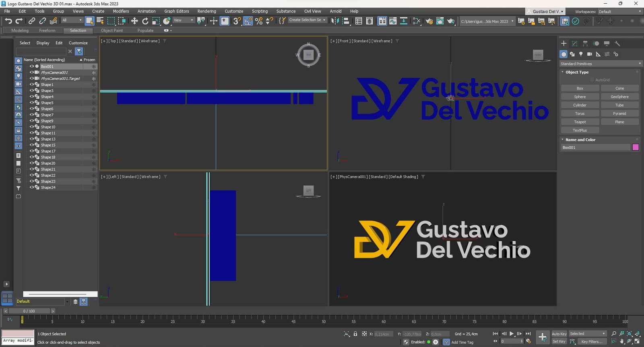The height and width of the screenshot is (347, 644).
Task: Click the Play Animation button
Action: 512,334
